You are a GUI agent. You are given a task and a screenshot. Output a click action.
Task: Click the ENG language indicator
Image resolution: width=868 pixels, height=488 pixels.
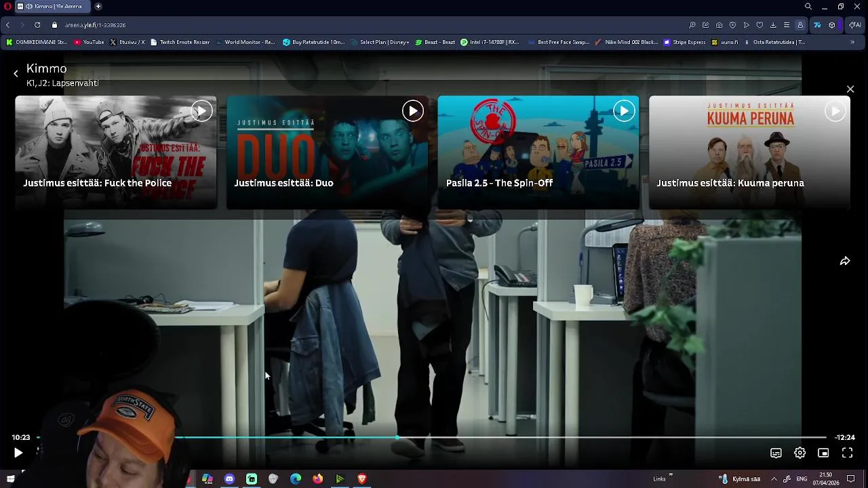[x=802, y=479]
